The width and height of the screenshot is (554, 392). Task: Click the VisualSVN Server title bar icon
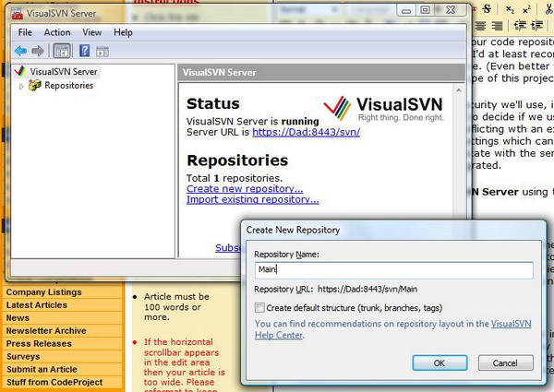17,14
